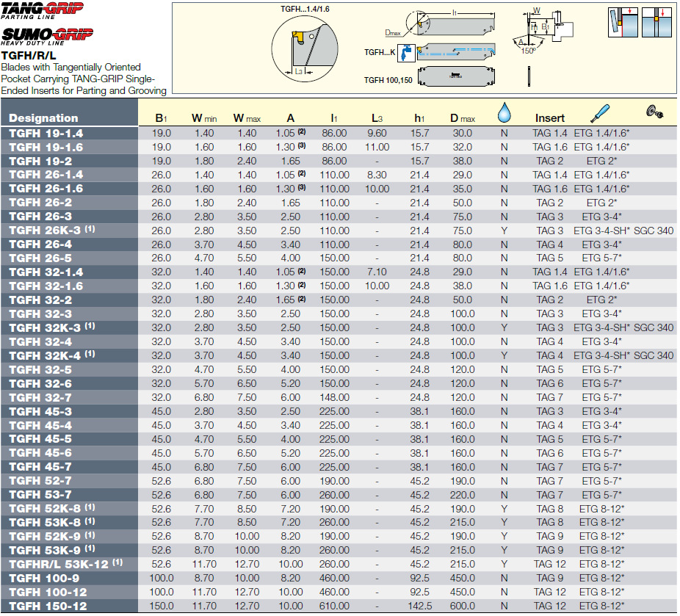Click the 142.5 h1 value
The image size is (680, 616).
point(419,606)
